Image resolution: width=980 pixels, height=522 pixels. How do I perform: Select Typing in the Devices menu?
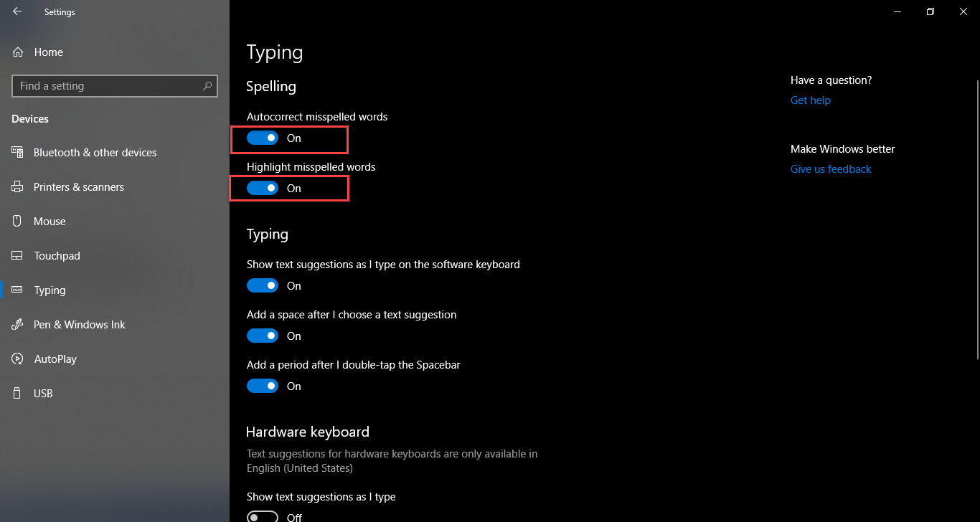(50, 290)
